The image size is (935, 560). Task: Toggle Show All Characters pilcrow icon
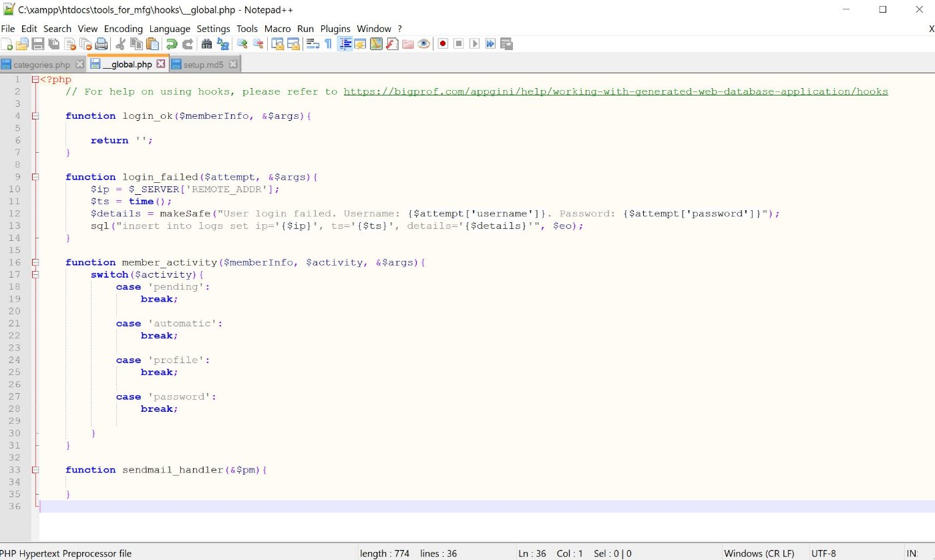point(328,44)
